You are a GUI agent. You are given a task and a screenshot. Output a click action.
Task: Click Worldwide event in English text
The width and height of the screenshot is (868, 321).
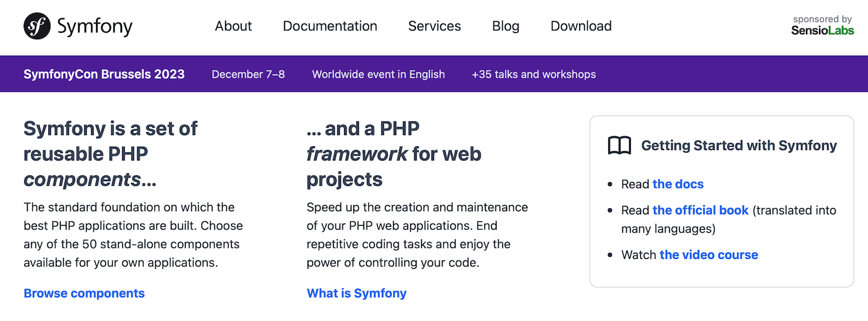tap(378, 74)
